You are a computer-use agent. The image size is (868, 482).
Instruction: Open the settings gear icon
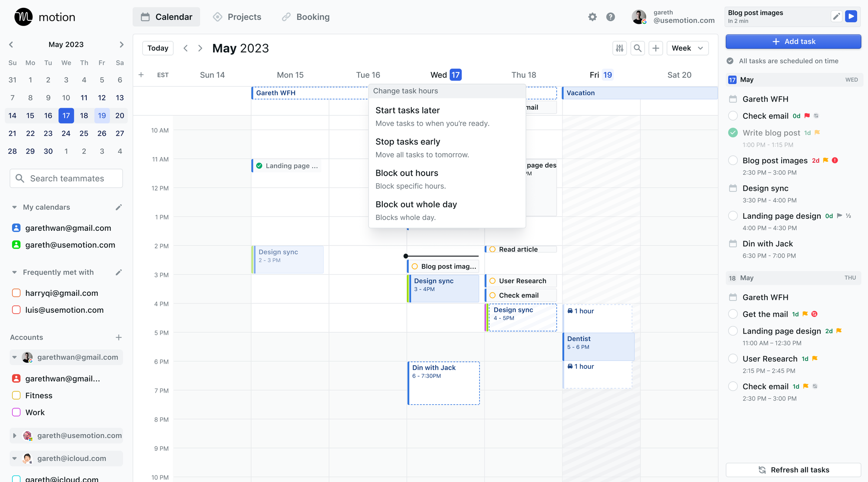[592, 17]
